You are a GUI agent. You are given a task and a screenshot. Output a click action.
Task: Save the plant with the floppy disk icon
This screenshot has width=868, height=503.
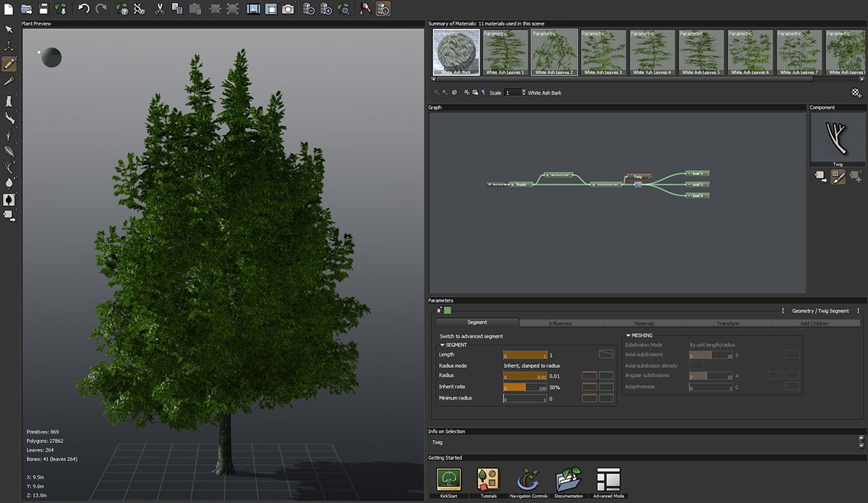43,9
